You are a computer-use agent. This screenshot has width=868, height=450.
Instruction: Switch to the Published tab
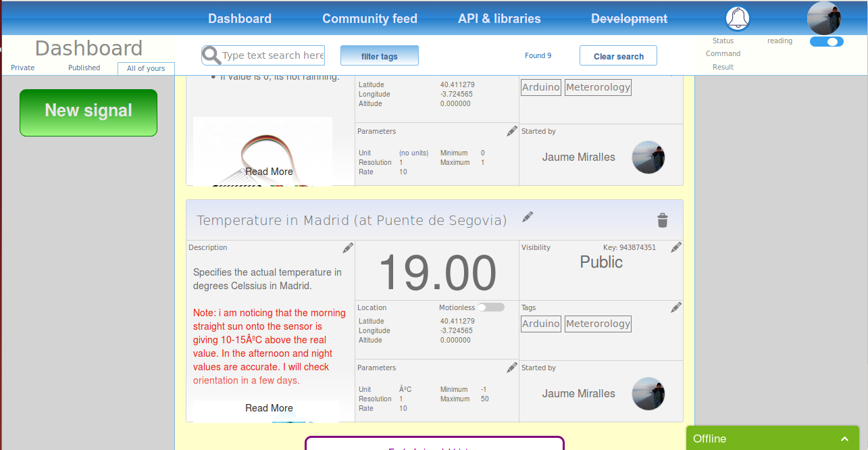[84, 68]
